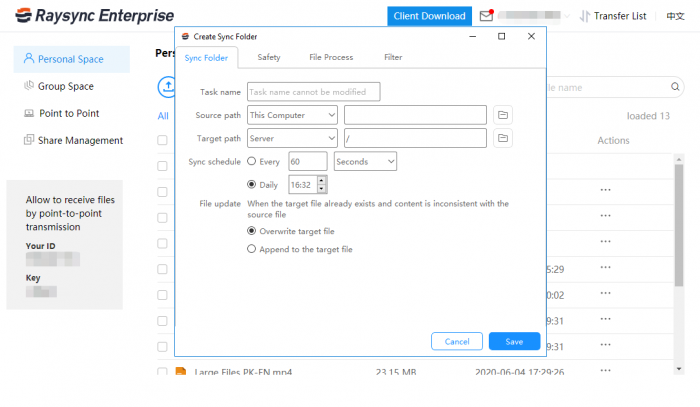Click the daily time field 16:32

tap(304, 185)
